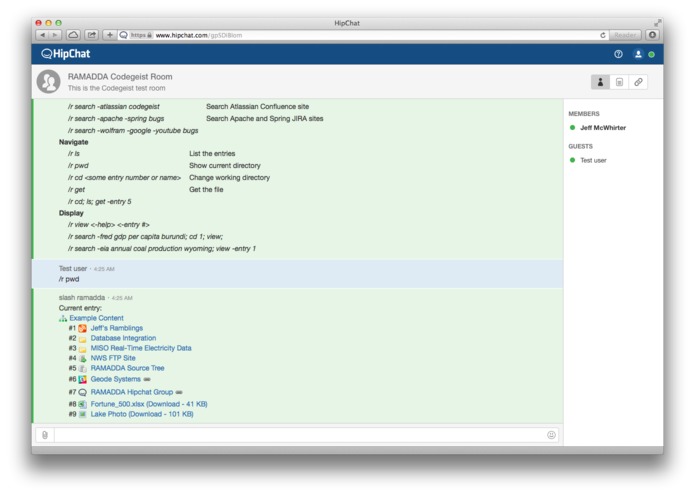Screen dimensions: 695x494
Task: Open the help question mark icon
Action: pos(618,54)
